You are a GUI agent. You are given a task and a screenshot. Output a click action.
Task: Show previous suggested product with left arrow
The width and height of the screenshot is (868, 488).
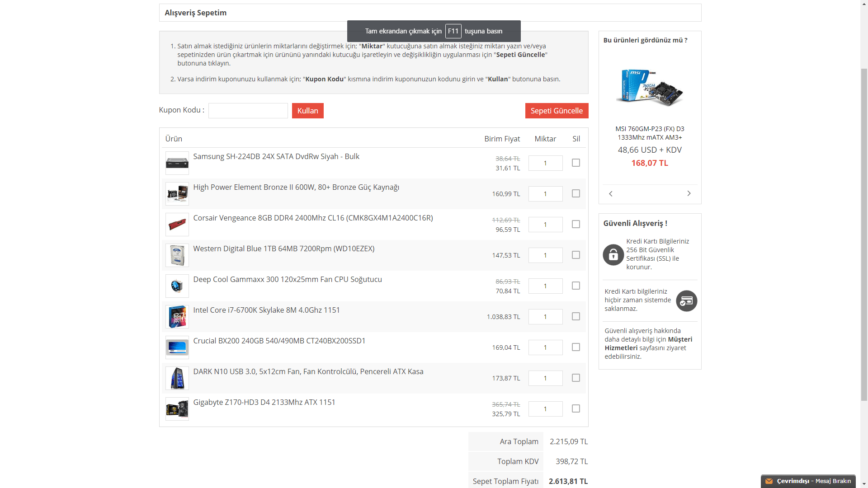click(611, 193)
